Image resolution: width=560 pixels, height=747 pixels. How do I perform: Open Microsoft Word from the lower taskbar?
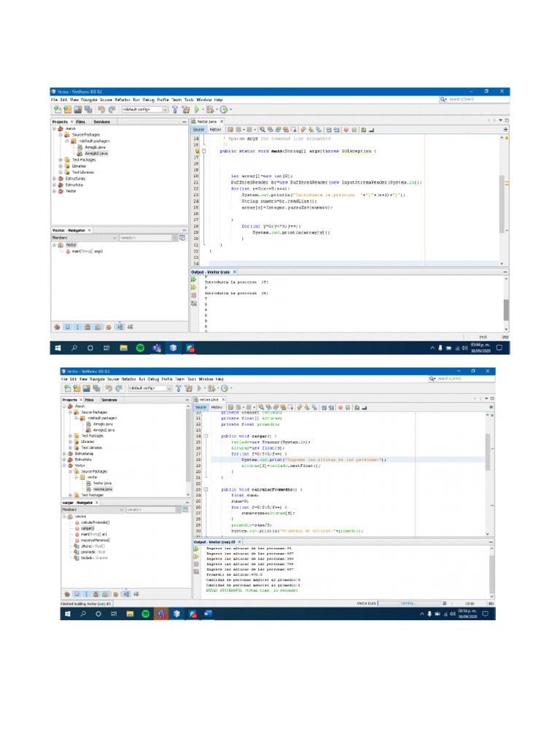pyautogui.click(x=209, y=614)
